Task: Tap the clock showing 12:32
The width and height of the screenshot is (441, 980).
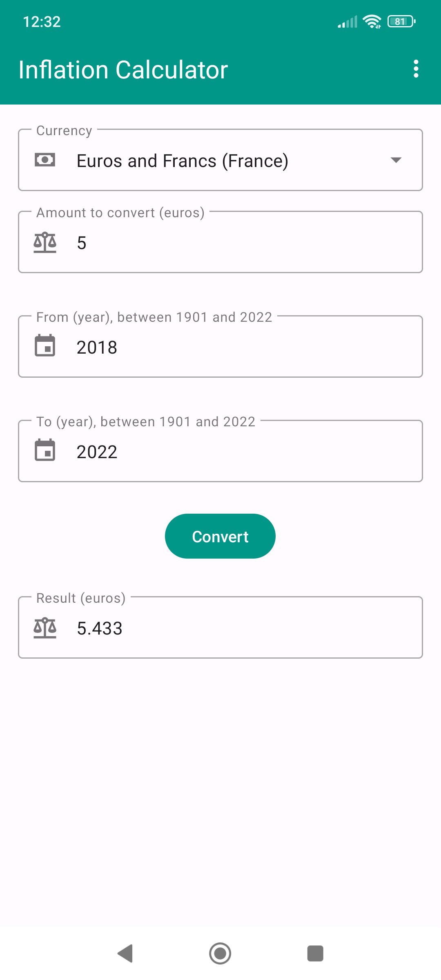Action: pos(42,22)
